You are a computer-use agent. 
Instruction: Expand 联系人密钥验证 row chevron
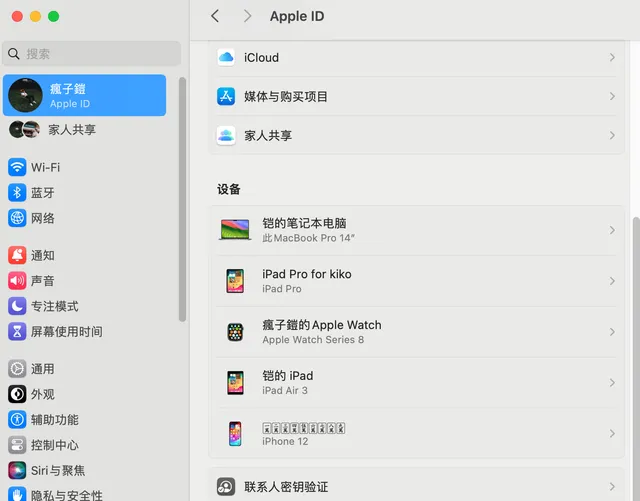pos(612,487)
